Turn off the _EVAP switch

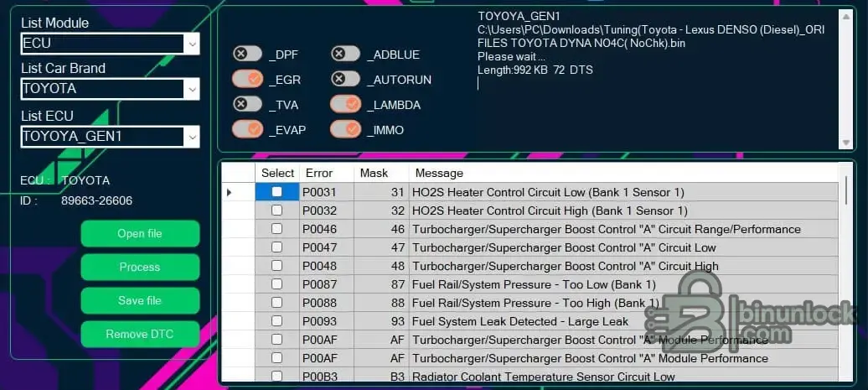(247, 129)
